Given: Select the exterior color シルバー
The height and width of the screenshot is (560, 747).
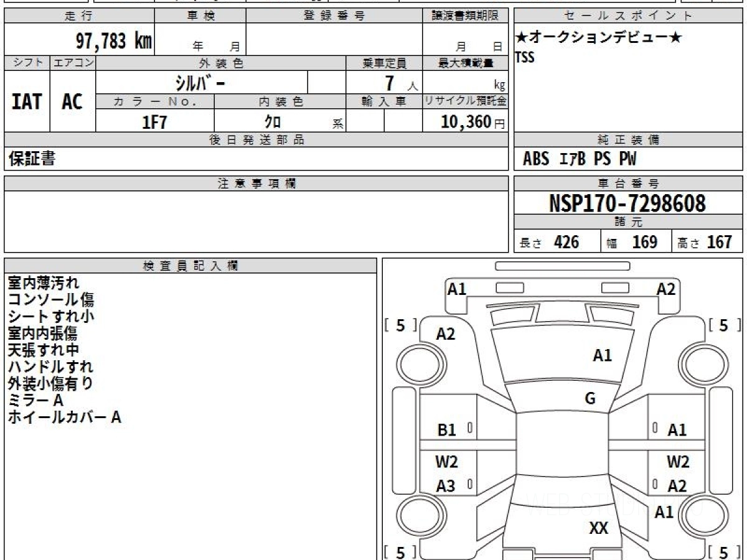Looking at the screenshot, I should click(x=199, y=83).
